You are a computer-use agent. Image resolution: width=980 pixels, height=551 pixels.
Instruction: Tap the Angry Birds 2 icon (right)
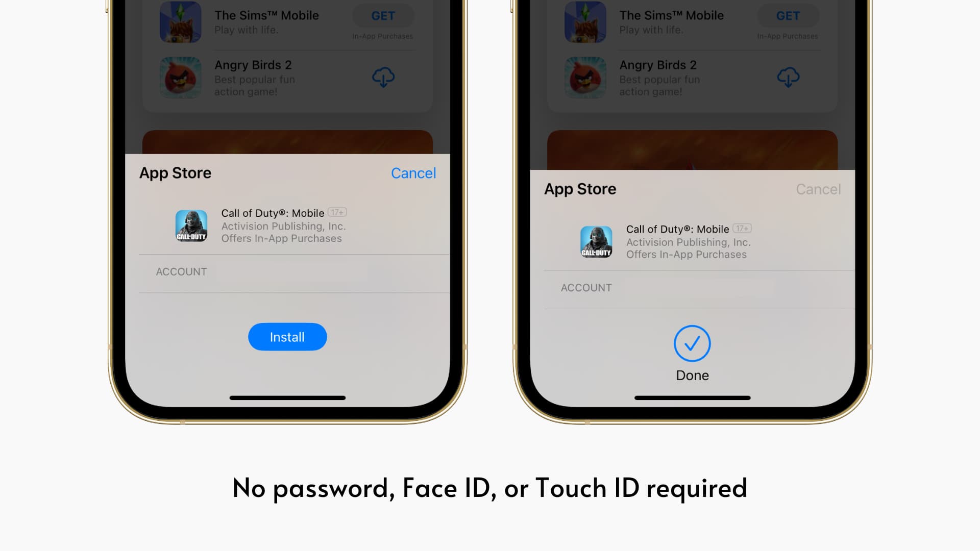[x=584, y=77]
